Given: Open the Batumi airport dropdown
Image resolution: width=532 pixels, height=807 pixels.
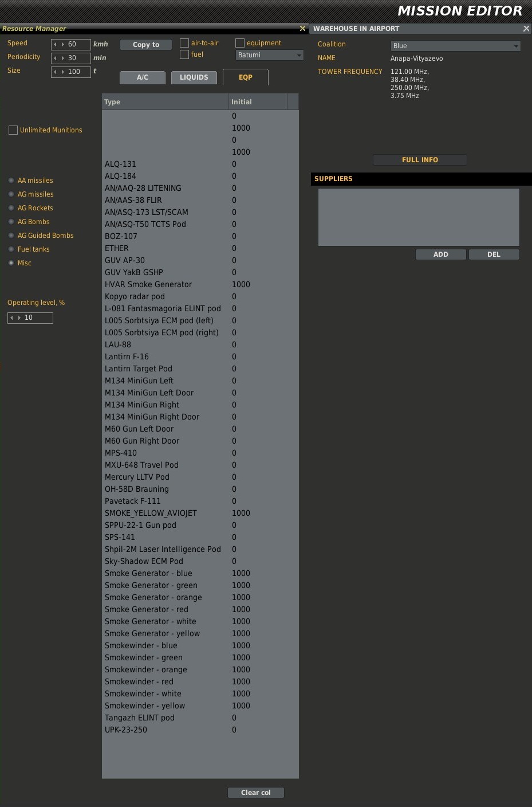Looking at the screenshot, I should [x=269, y=55].
